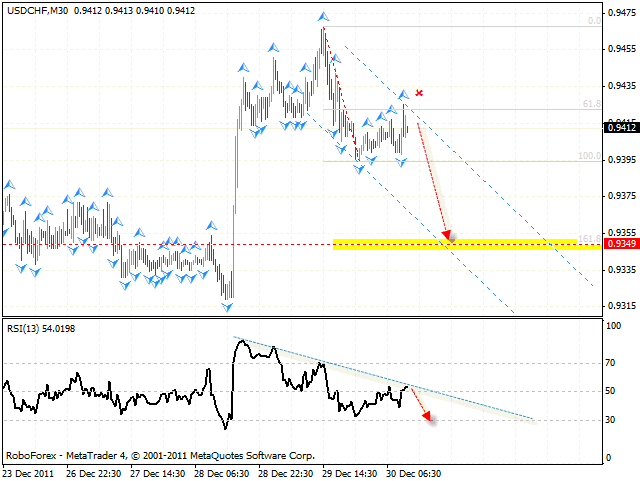Click the fractal arrow above the highest candle
Image resolution: width=640 pixels, height=481 pixels.
pos(323,17)
